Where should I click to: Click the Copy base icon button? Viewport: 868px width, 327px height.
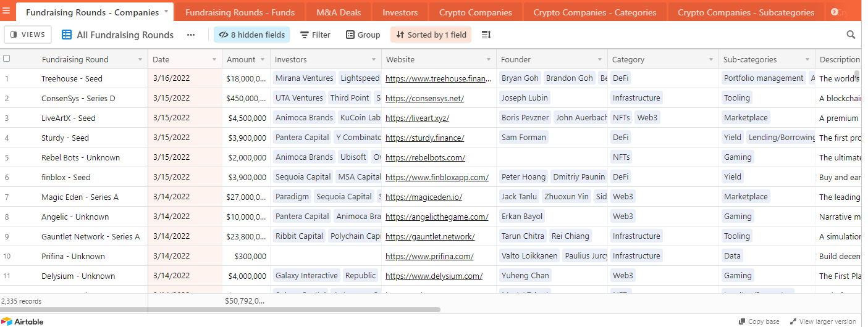(x=759, y=321)
